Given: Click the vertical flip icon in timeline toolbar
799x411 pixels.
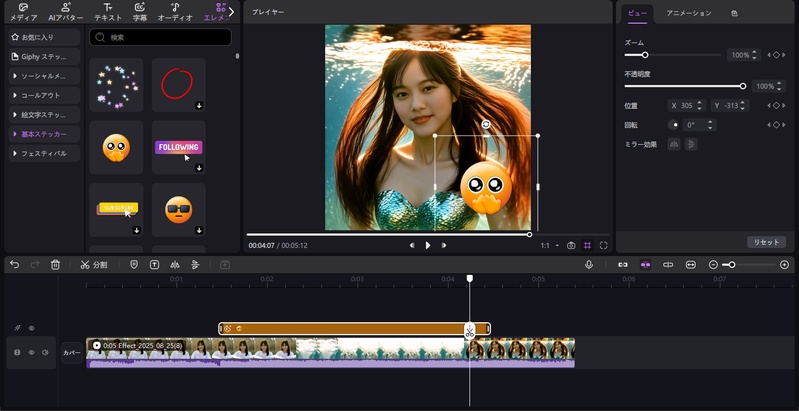Looking at the screenshot, I should click(x=195, y=265).
